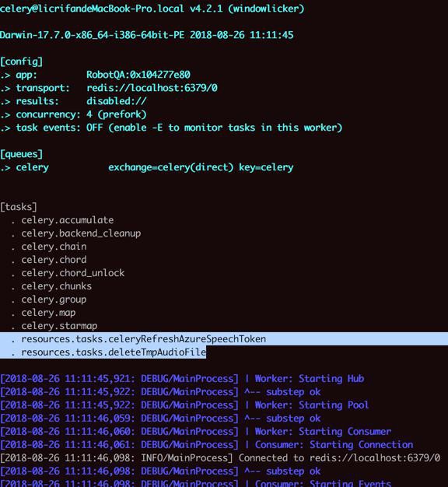The height and width of the screenshot is (487, 448).
Task: Click the [config] section heading
Action: 22,61
